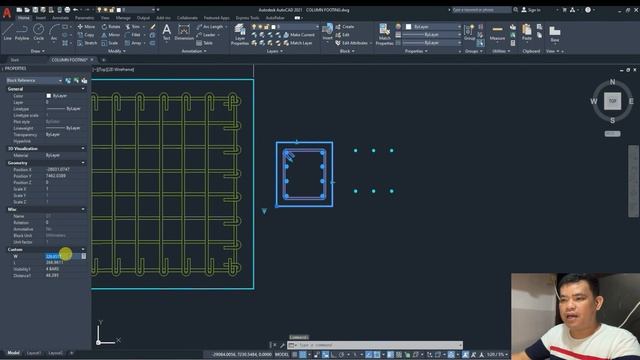Open the Manage ribbon tab
640x360 pixels.
pyautogui.click(x=123, y=18)
